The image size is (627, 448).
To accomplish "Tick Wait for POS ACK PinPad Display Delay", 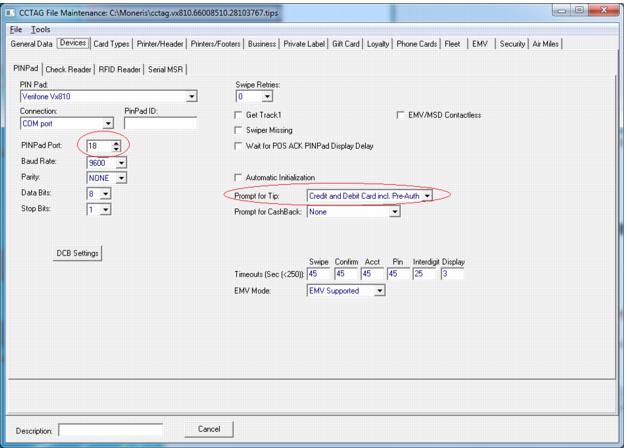I will pos(238,146).
